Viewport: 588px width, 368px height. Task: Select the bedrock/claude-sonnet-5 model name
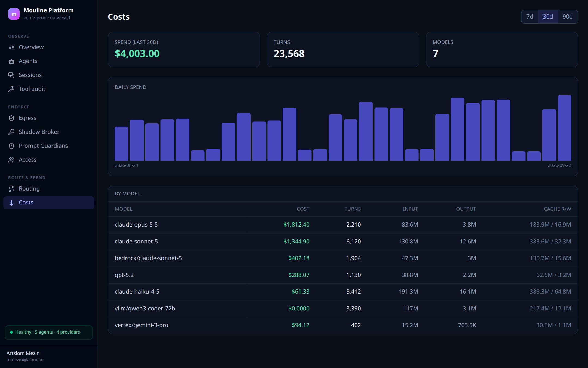(148, 258)
